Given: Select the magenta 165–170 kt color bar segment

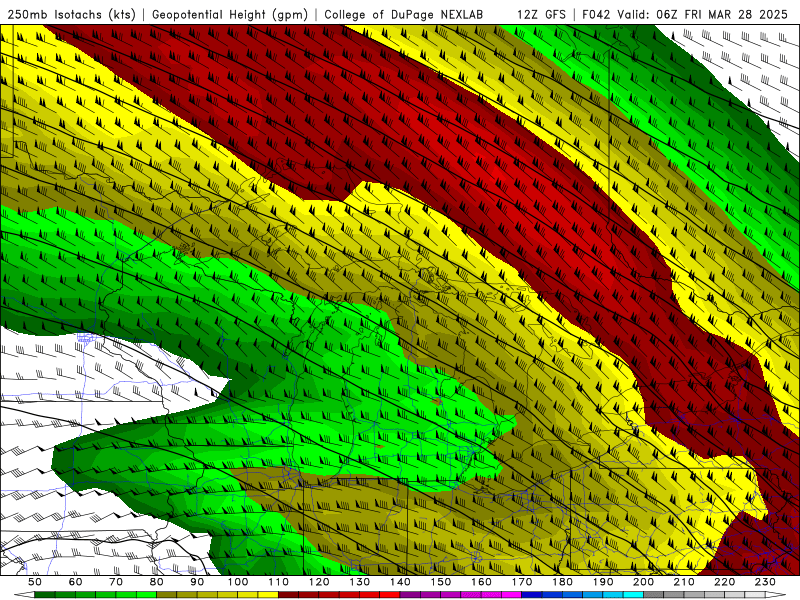Looking at the screenshot, I should [x=512, y=595].
